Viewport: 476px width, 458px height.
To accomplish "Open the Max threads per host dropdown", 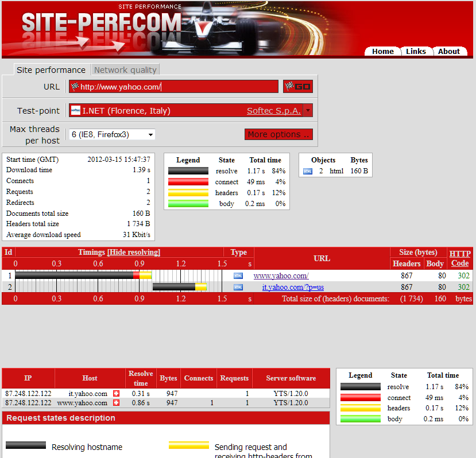I will (113, 134).
